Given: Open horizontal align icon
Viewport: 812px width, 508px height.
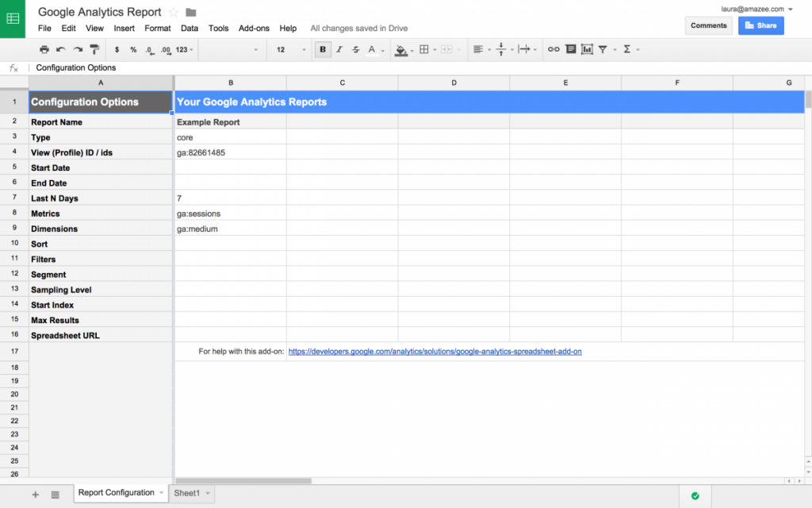Looking at the screenshot, I should click(478, 49).
